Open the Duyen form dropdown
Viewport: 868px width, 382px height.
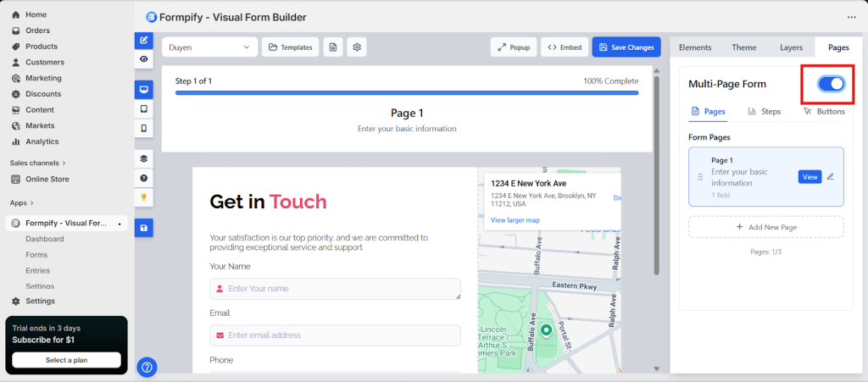tap(209, 47)
